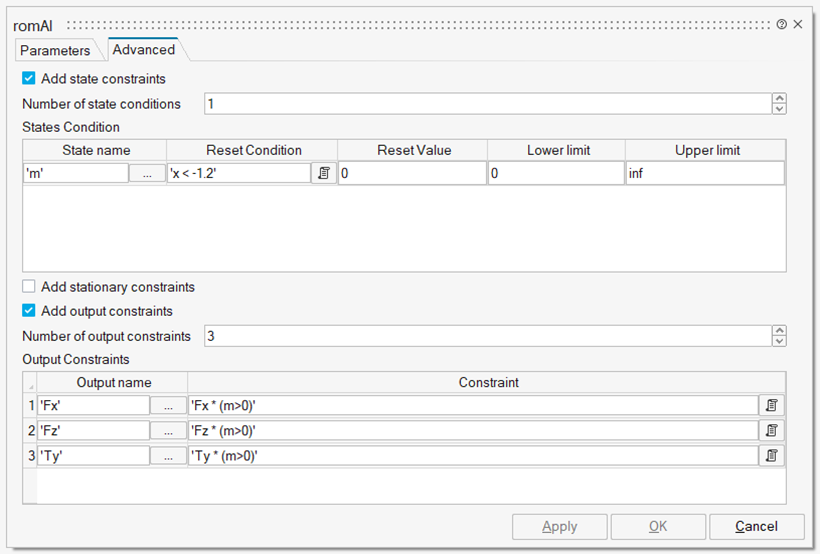Click the Upper limit field showing inf
The width and height of the screenshot is (820, 554).
(705, 173)
